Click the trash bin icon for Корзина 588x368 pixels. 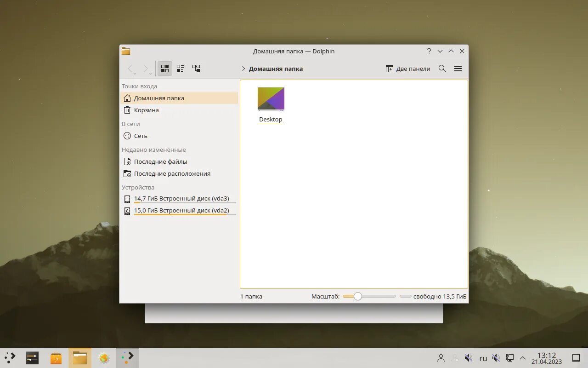(127, 110)
